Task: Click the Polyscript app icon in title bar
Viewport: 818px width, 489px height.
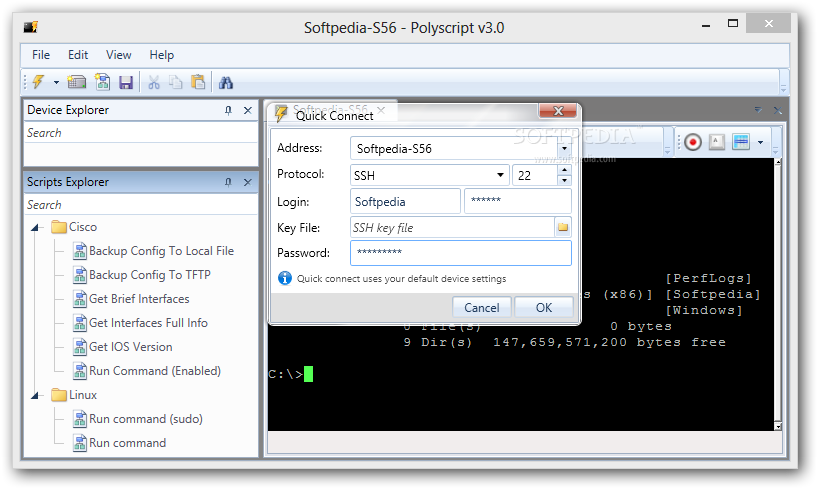Action: click(x=31, y=27)
